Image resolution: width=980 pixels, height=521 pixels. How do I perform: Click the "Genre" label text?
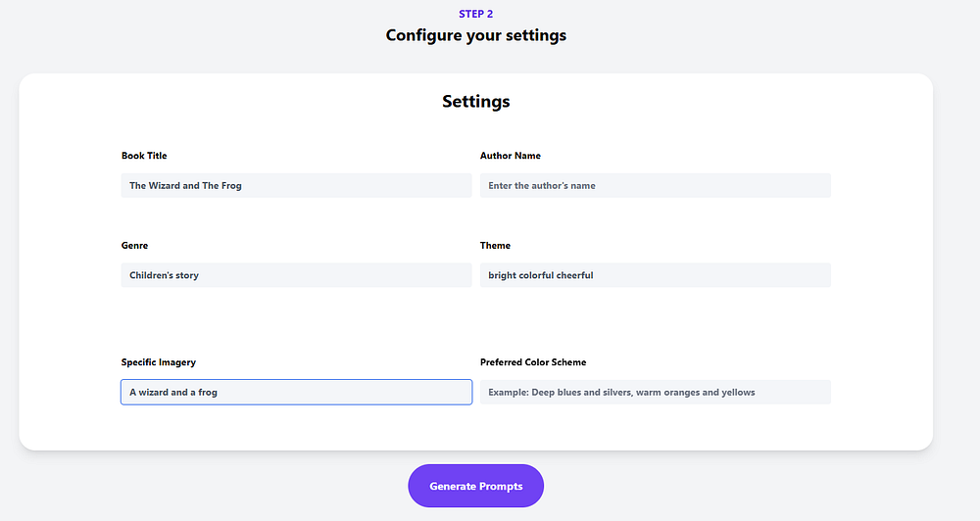point(134,246)
